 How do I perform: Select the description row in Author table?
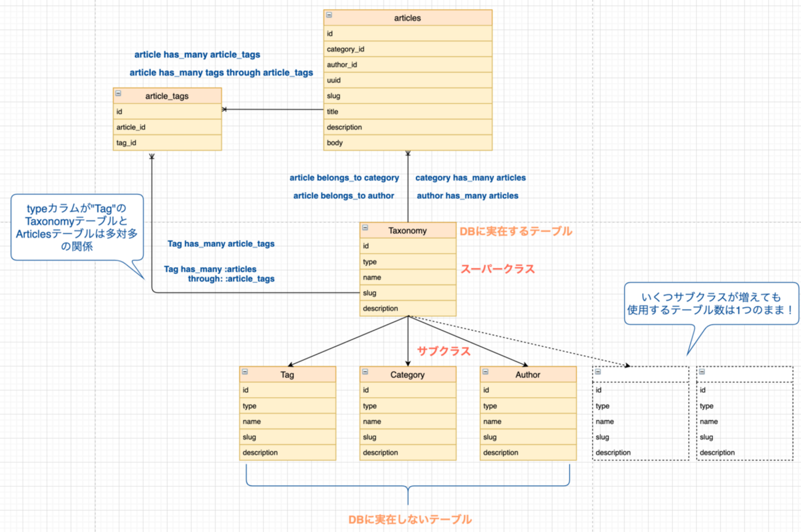pyautogui.click(x=528, y=453)
